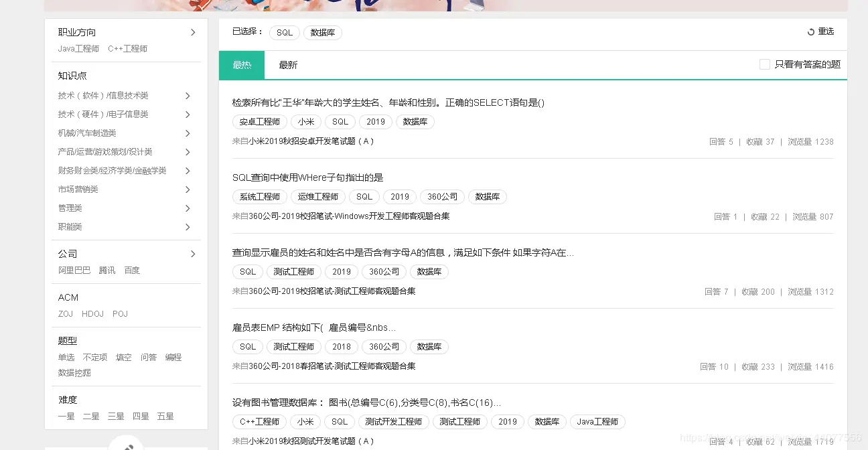The width and height of the screenshot is (868, 450).
Task: Expand the 职业方向 section chevron
Action: pyautogui.click(x=193, y=31)
